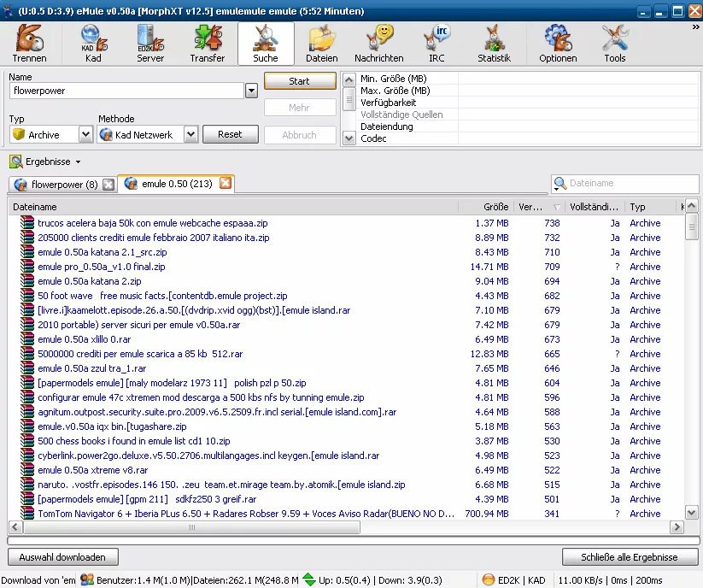The image size is (703, 588).
Task: Sort by the Typ column header
Action: (x=650, y=207)
